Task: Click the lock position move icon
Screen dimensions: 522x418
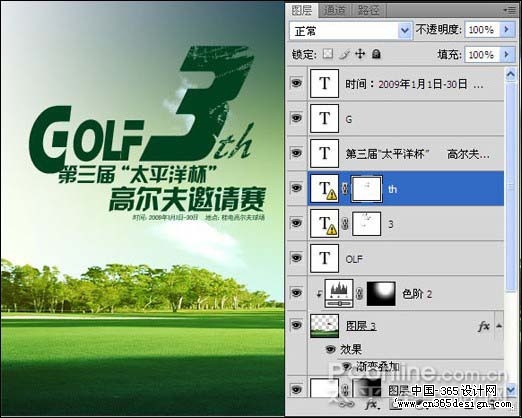Action: (360, 54)
